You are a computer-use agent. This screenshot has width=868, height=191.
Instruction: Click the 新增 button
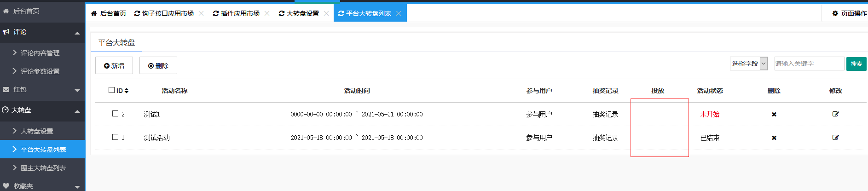(x=114, y=66)
